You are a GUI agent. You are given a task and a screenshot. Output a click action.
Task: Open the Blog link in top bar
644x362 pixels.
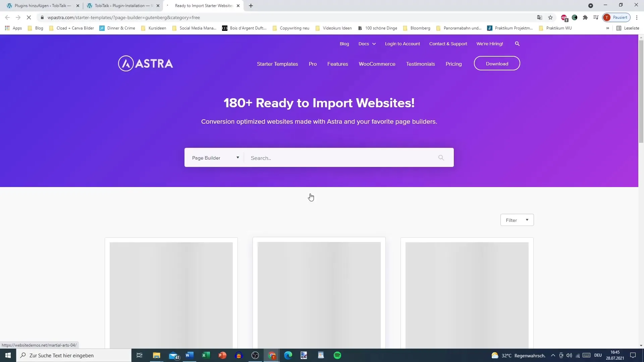(x=344, y=44)
